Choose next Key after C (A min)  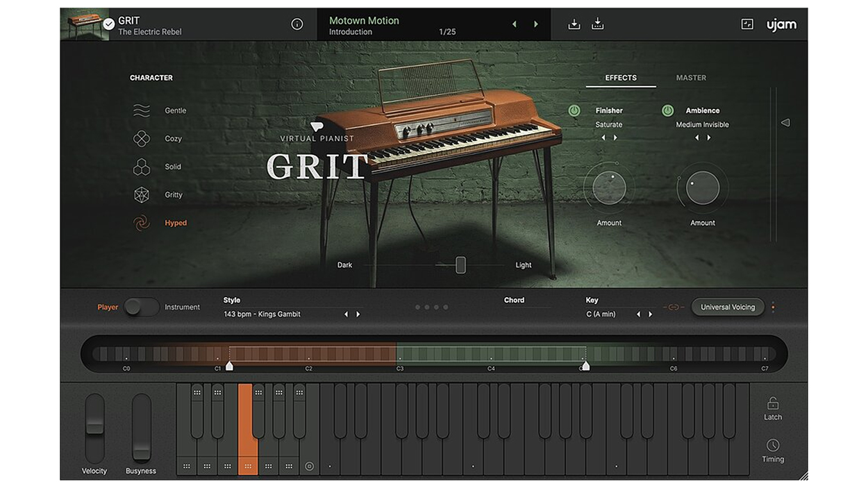[650, 314]
